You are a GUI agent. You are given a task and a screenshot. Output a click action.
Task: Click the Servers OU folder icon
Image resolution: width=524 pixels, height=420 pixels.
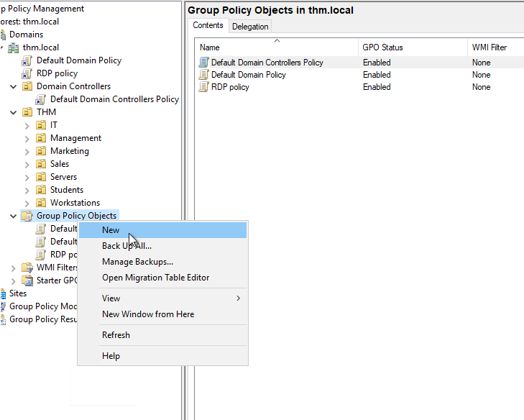41,177
